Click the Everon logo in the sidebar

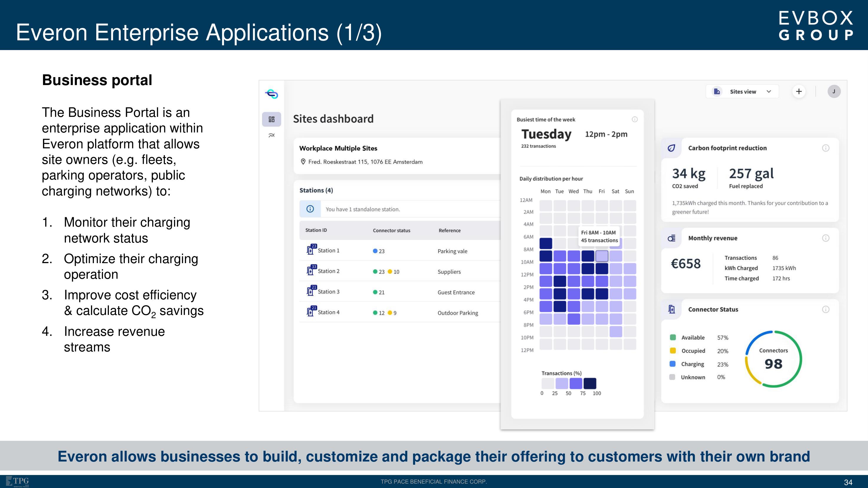(271, 94)
